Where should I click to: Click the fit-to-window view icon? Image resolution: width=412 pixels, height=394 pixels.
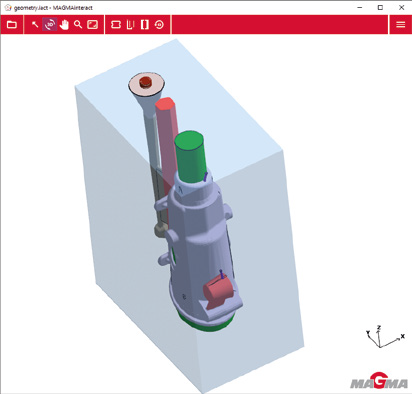pyautogui.click(x=92, y=25)
